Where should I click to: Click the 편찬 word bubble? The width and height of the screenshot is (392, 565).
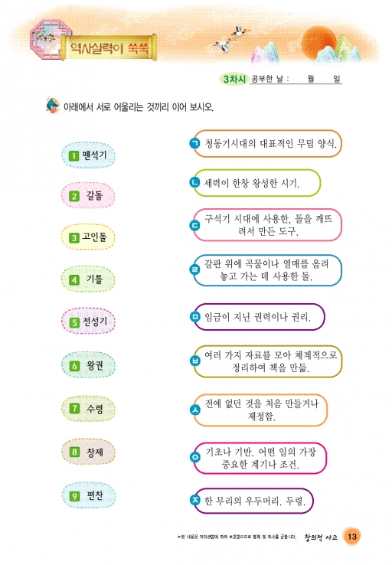coord(88,496)
